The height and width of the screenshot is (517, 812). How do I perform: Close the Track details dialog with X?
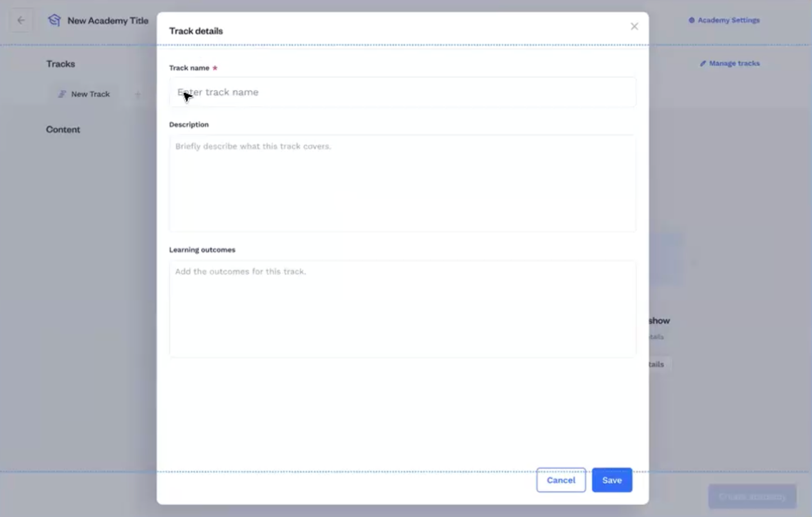[x=634, y=26]
